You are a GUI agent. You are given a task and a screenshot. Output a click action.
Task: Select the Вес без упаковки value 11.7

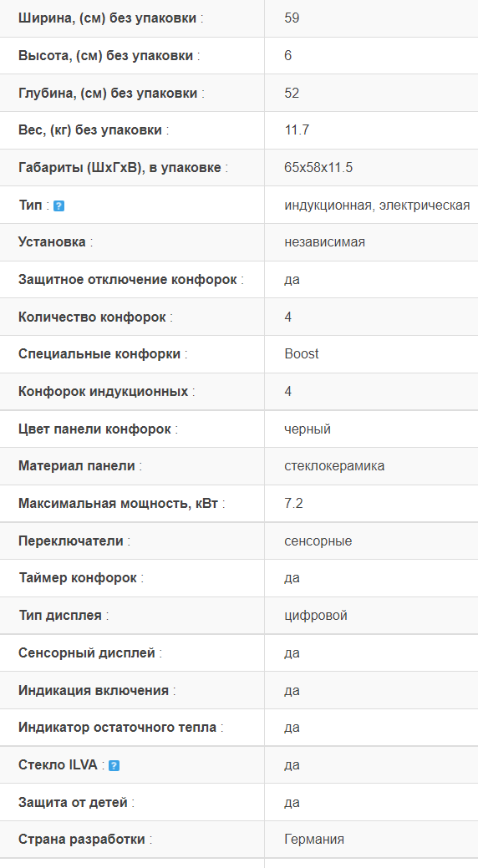point(297,130)
